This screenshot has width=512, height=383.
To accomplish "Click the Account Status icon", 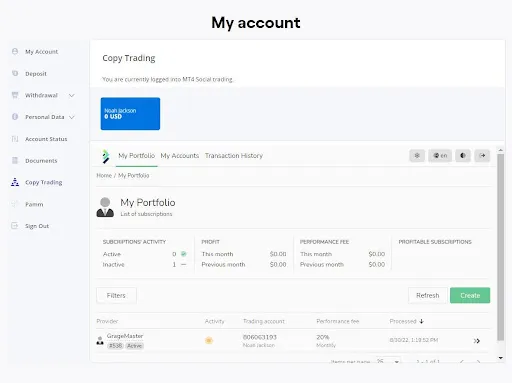I will tap(15, 139).
